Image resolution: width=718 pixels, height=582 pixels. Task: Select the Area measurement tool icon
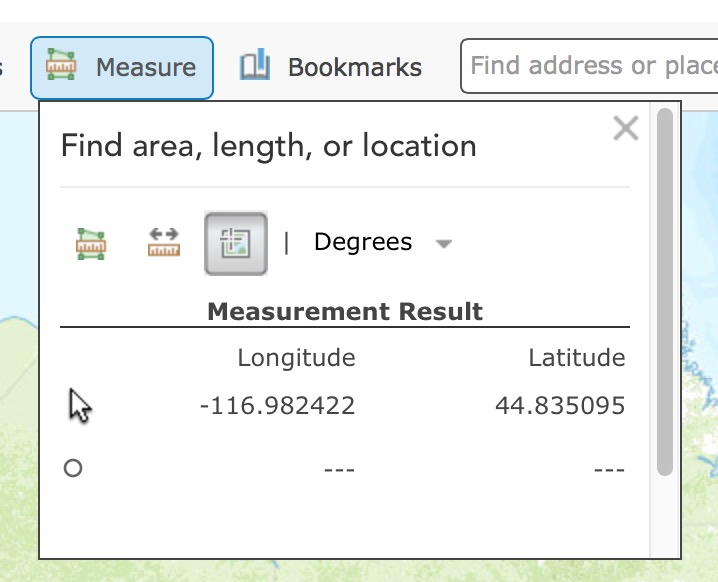tap(91, 243)
